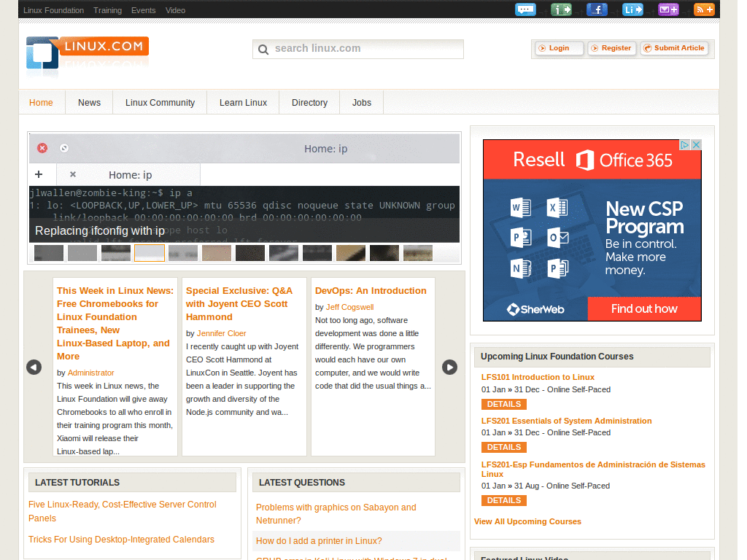Click the purple email subscribe icon
747x560 pixels.
pyautogui.click(x=668, y=9)
